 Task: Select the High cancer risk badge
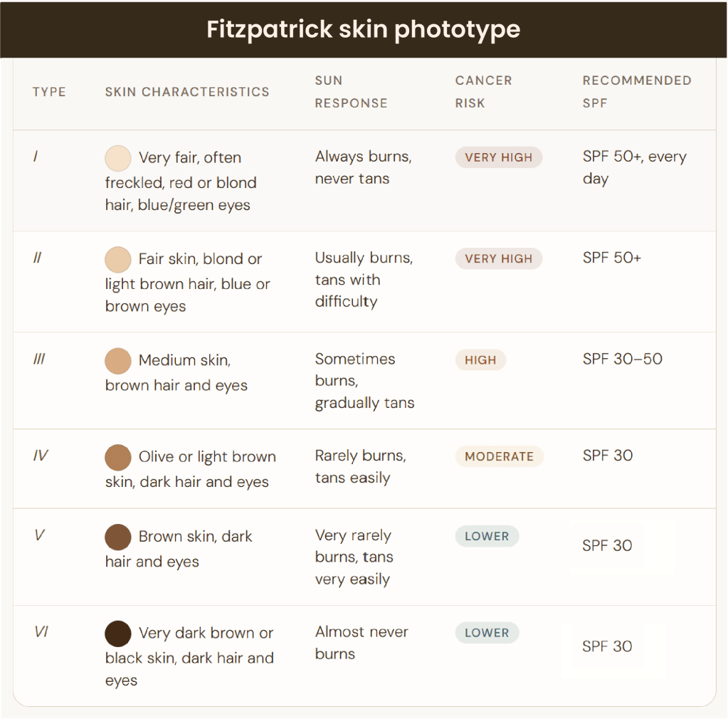[480, 360]
